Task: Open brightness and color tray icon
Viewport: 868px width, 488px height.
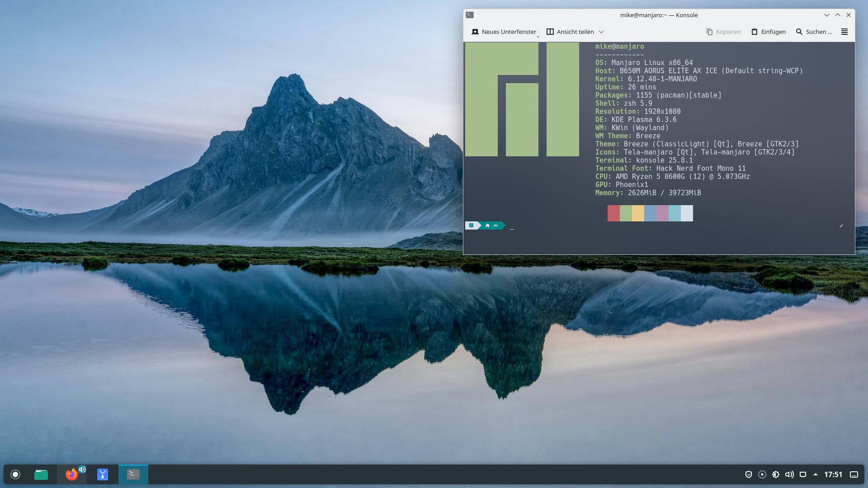Action: 776,474
